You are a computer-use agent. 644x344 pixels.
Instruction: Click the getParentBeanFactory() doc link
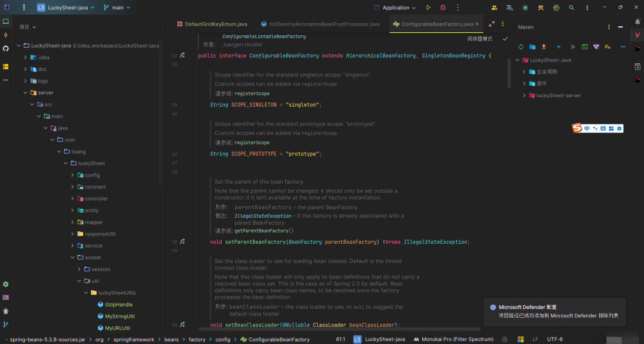pos(264,231)
